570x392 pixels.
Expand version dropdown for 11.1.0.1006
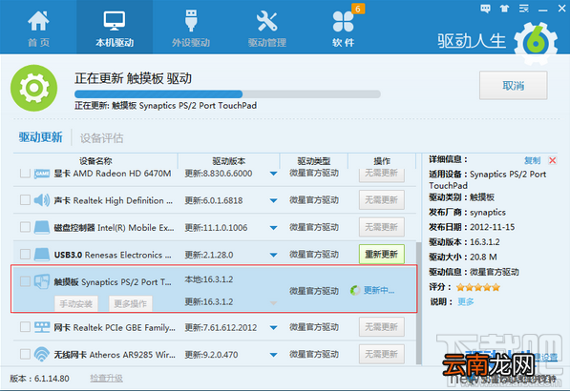click(x=274, y=228)
